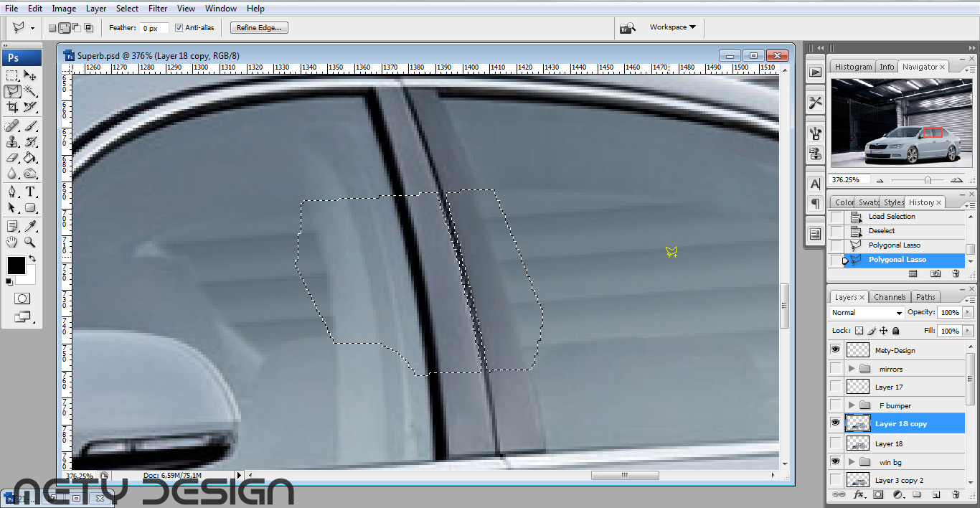Switch to the Channels tab
980x508 pixels.
(x=890, y=297)
